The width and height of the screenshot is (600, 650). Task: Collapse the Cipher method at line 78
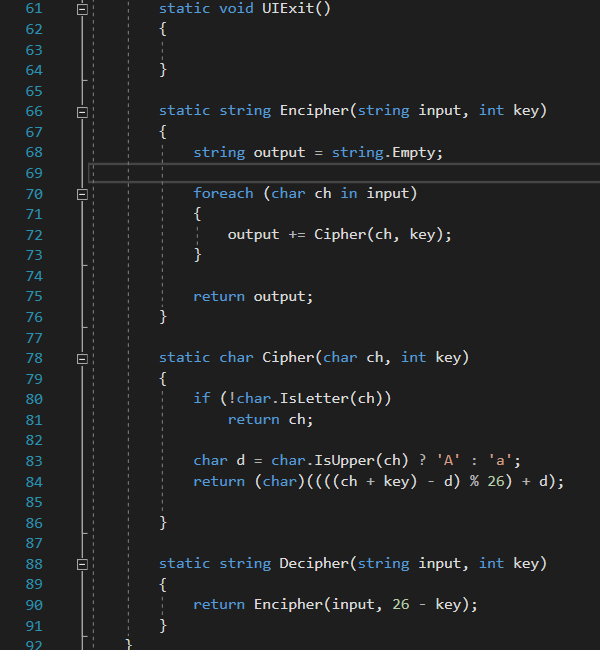(83, 359)
